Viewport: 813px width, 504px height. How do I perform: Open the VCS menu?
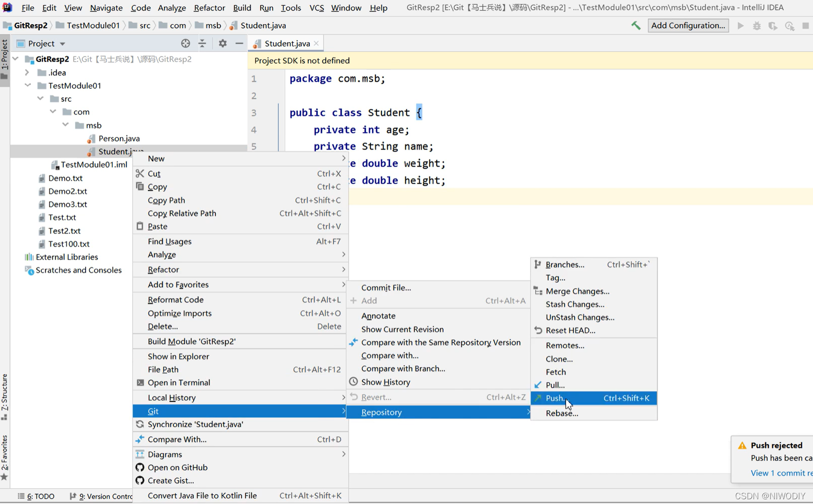316,8
